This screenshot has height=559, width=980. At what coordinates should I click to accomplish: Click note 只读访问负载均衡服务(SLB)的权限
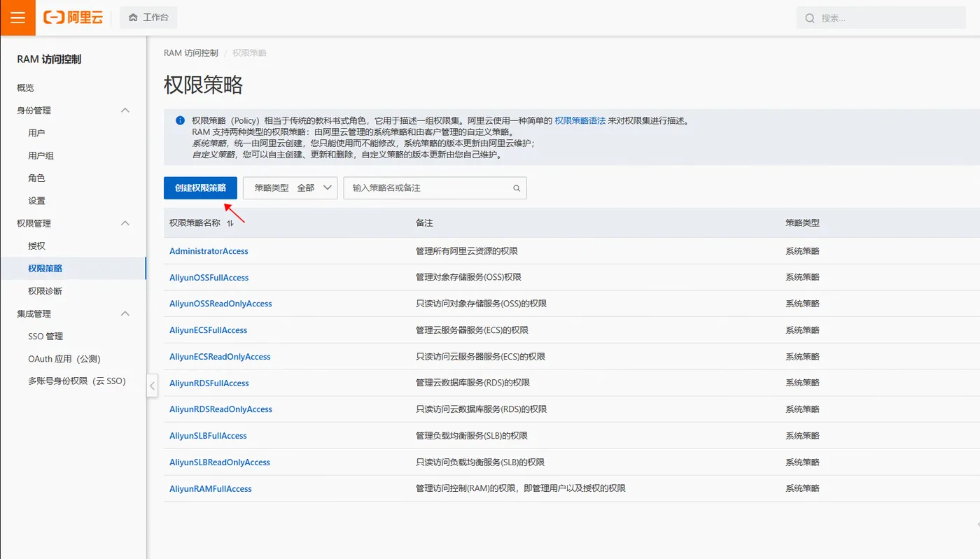click(x=480, y=462)
